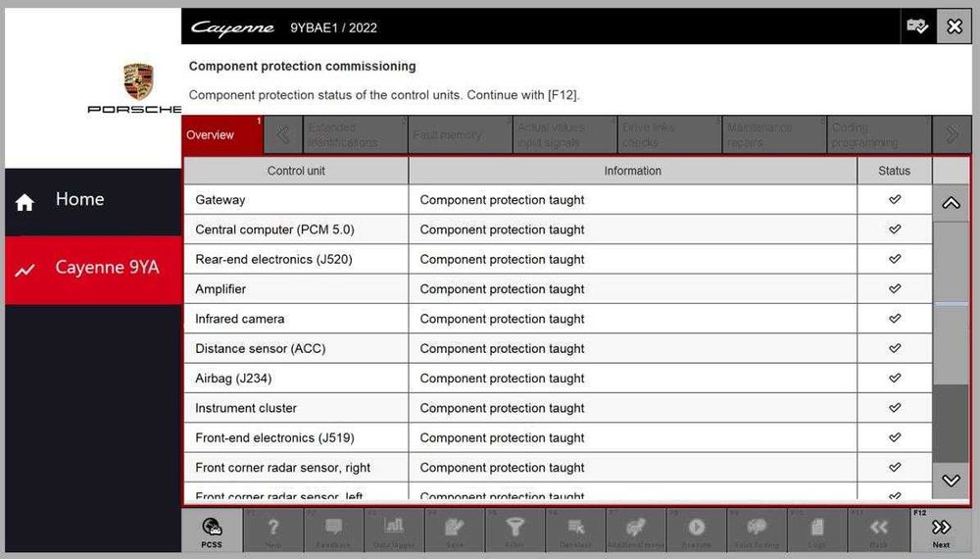Click the Instrument cluster status check mark

[895, 408]
